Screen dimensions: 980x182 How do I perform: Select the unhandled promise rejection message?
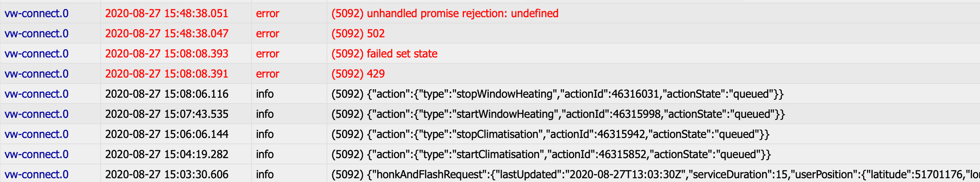click(445, 13)
